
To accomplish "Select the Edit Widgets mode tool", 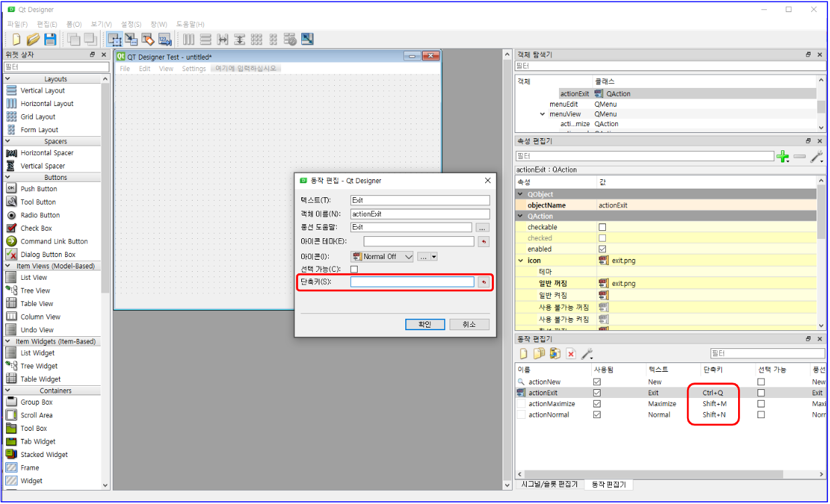I will (x=114, y=39).
